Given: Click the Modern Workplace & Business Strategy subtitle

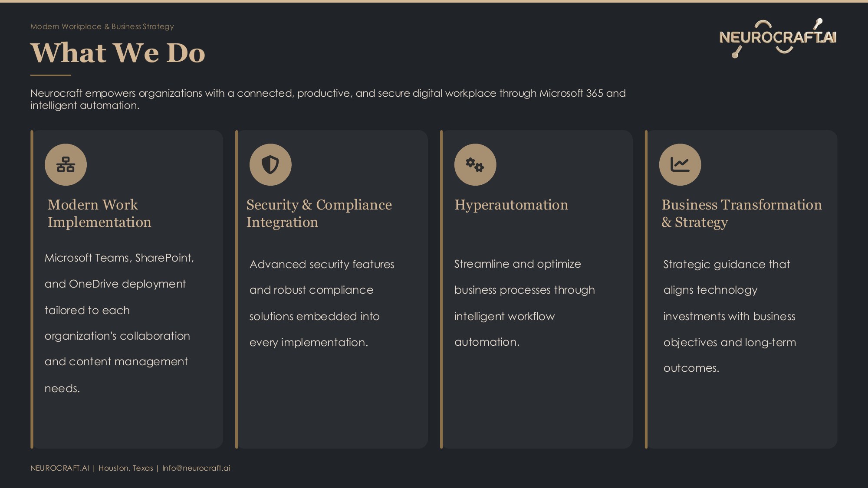Looking at the screenshot, I should tap(102, 26).
